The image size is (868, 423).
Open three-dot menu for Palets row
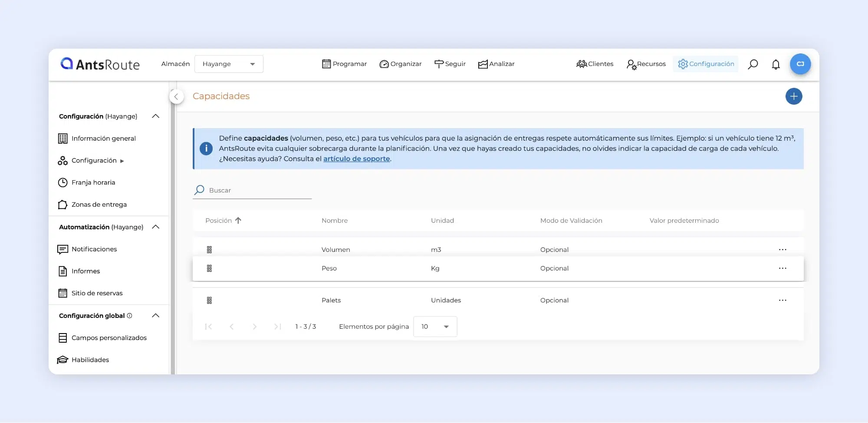(782, 301)
